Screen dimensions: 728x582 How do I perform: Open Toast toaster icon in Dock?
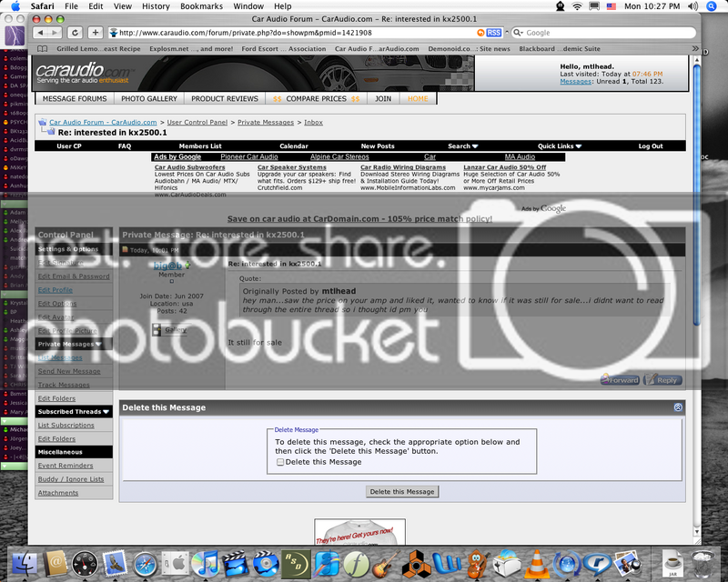point(507,564)
